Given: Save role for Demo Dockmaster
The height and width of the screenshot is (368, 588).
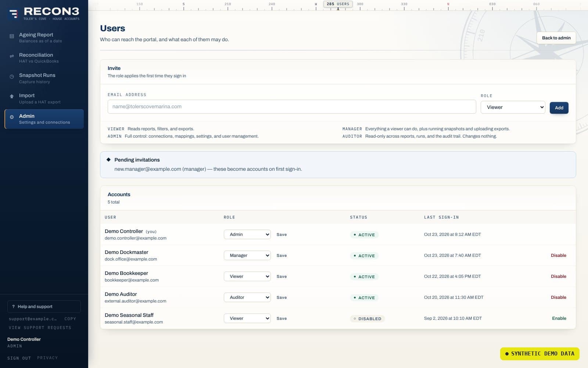Looking at the screenshot, I should click(282, 255).
